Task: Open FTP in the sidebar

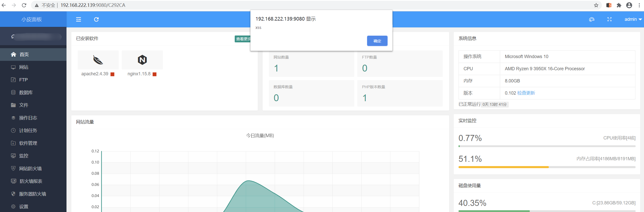Action: [33, 80]
